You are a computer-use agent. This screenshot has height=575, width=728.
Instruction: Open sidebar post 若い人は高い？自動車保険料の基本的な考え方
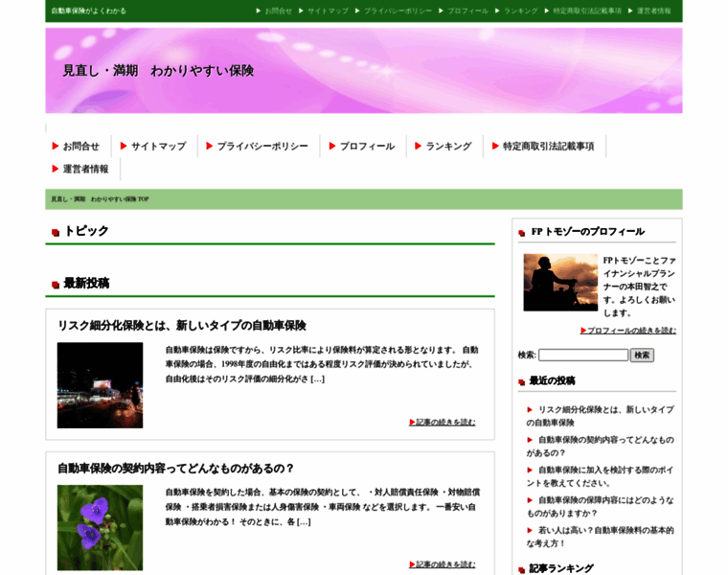600,537
